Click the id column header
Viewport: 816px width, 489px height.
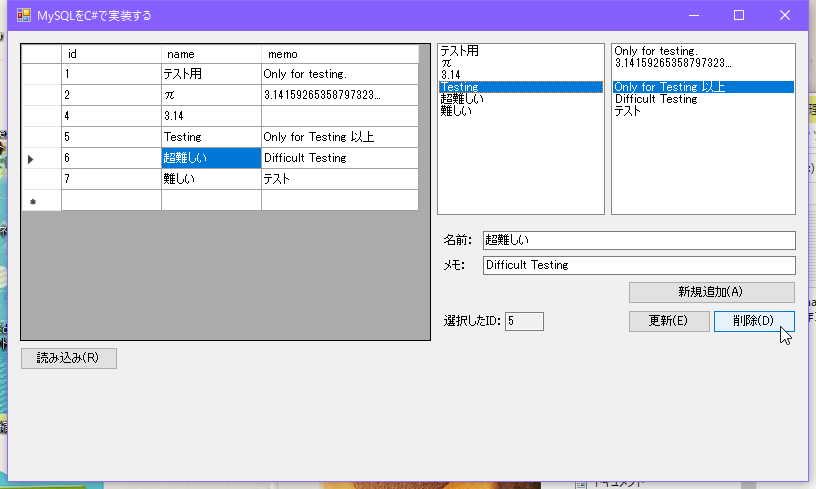111,54
